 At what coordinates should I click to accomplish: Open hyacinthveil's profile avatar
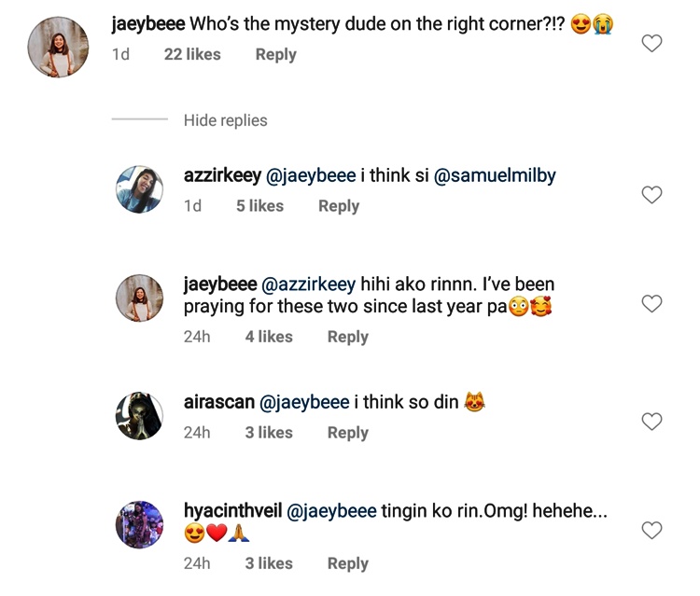pos(139,524)
